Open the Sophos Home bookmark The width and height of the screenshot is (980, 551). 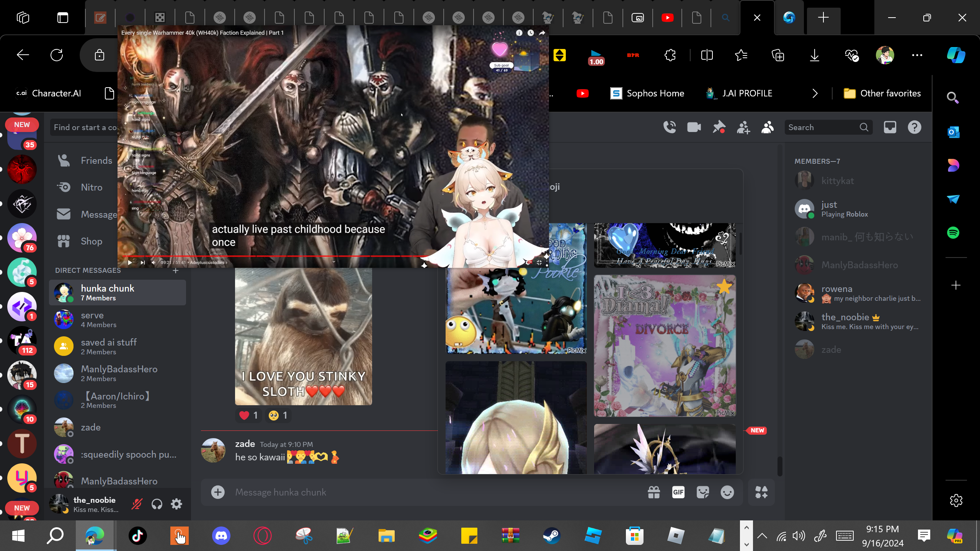coord(647,93)
